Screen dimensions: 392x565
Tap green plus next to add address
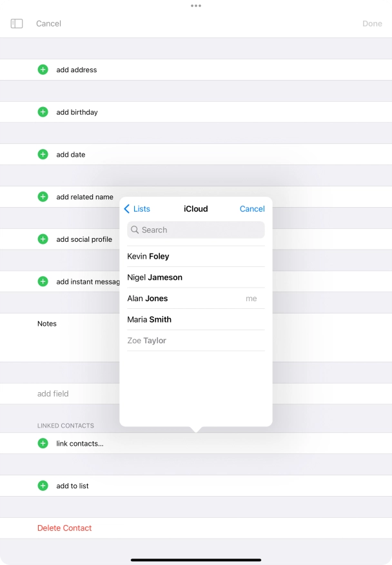tap(43, 70)
